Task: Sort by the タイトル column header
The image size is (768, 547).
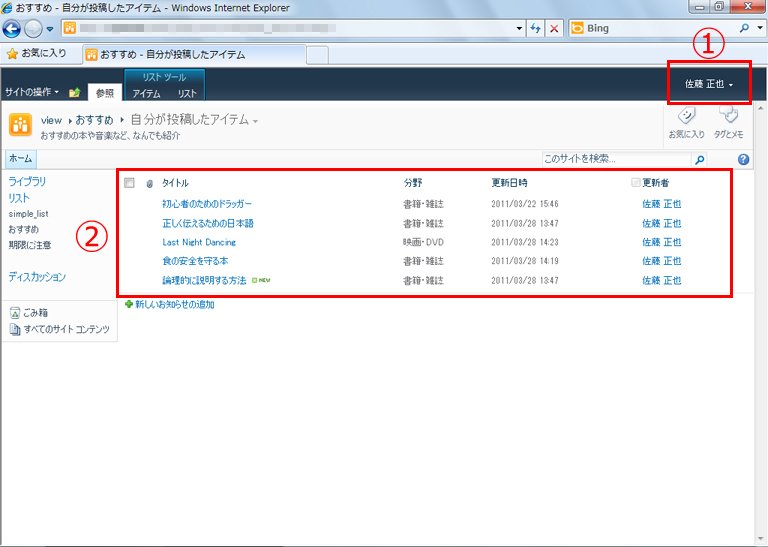Action: 175,183
